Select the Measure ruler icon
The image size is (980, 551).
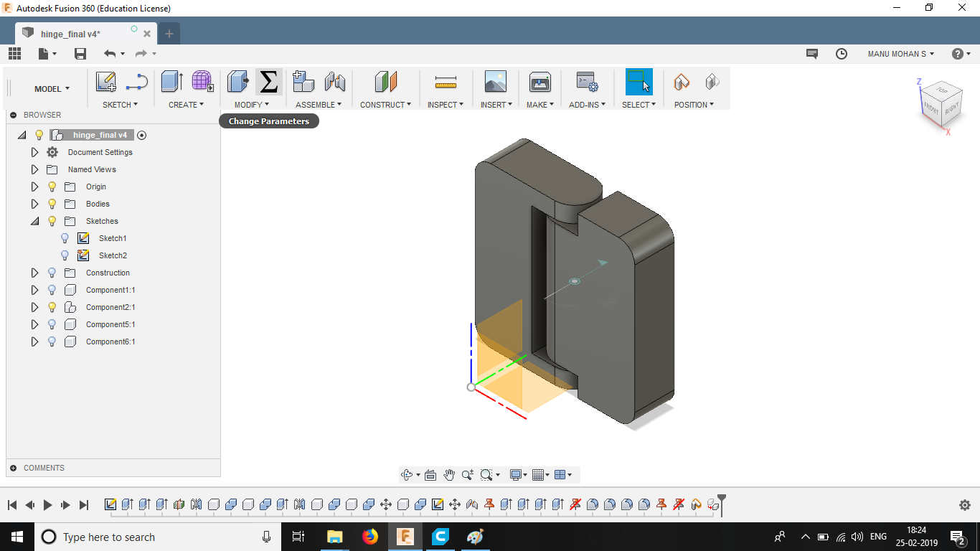click(446, 83)
